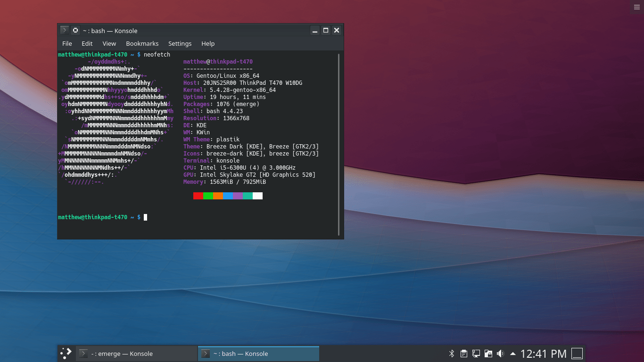Toggle the hamburger menu at screen top right
Screen dimensions: 644x362
637,7
